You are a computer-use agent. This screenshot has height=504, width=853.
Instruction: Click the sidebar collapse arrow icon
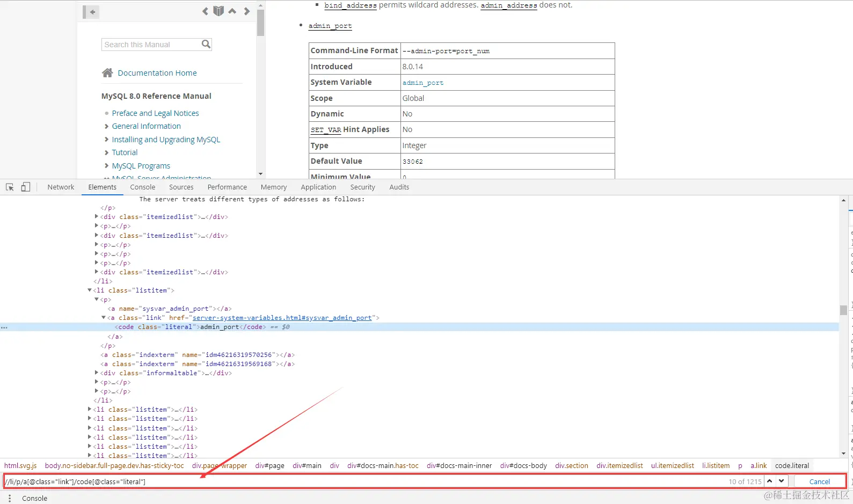(x=91, y=12)
